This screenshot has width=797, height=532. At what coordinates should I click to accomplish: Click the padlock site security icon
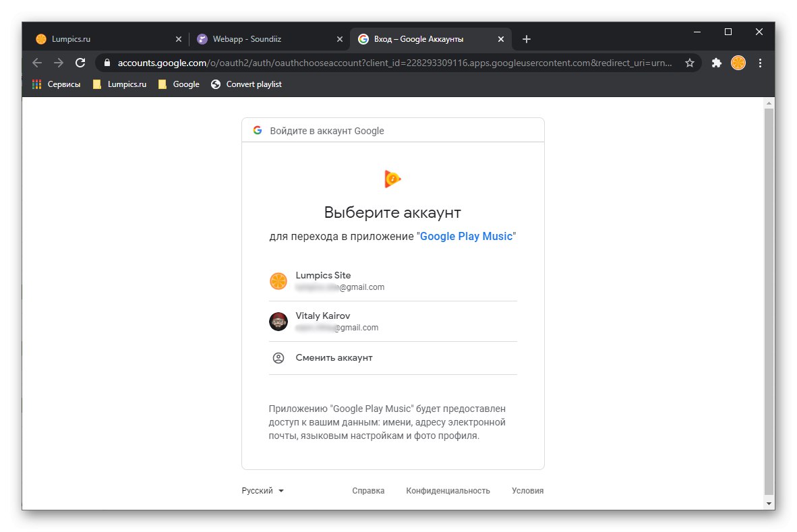[x=107, y=63]
